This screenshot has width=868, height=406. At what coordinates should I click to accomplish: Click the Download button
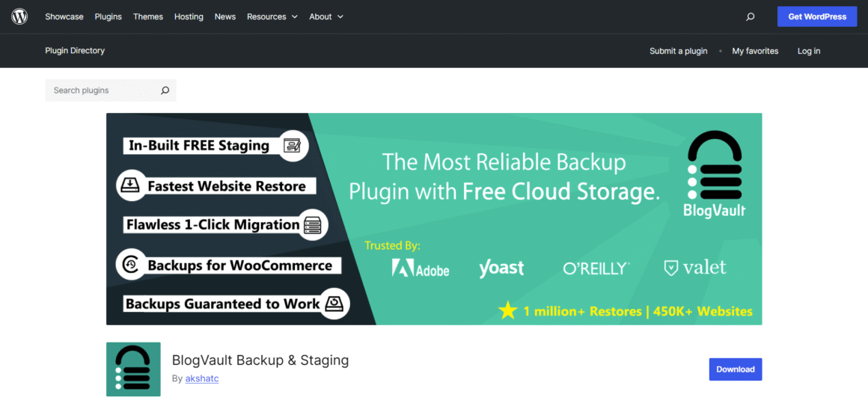[736, 369]
